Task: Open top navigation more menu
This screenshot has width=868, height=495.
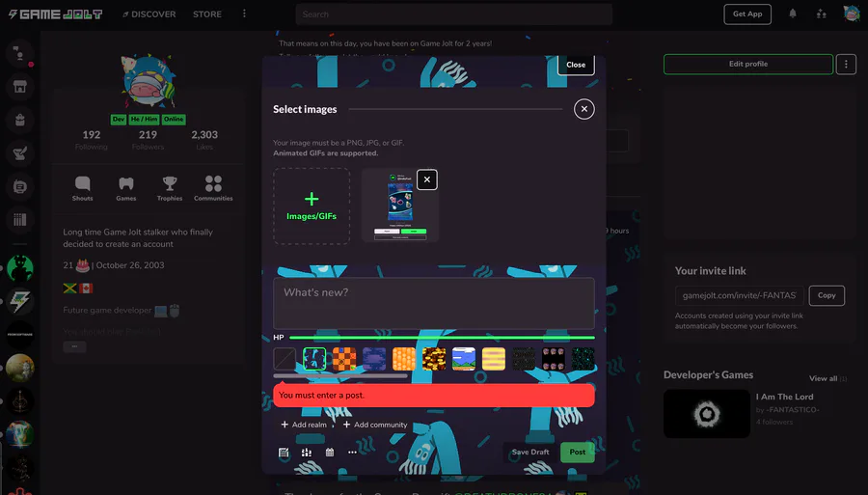Action: (x=244, y=14)
